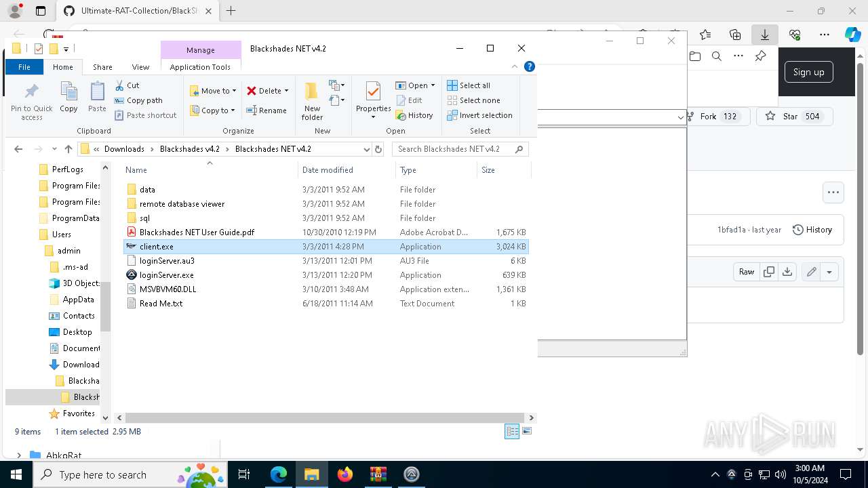Viewport: 868px width, 488px height.
Task: Select the loginServer.exe file
Action: click(325, 275)
